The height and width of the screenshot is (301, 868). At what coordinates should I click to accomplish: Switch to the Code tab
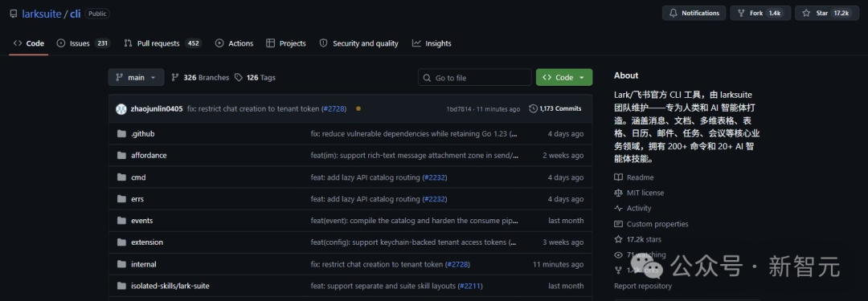29,43
